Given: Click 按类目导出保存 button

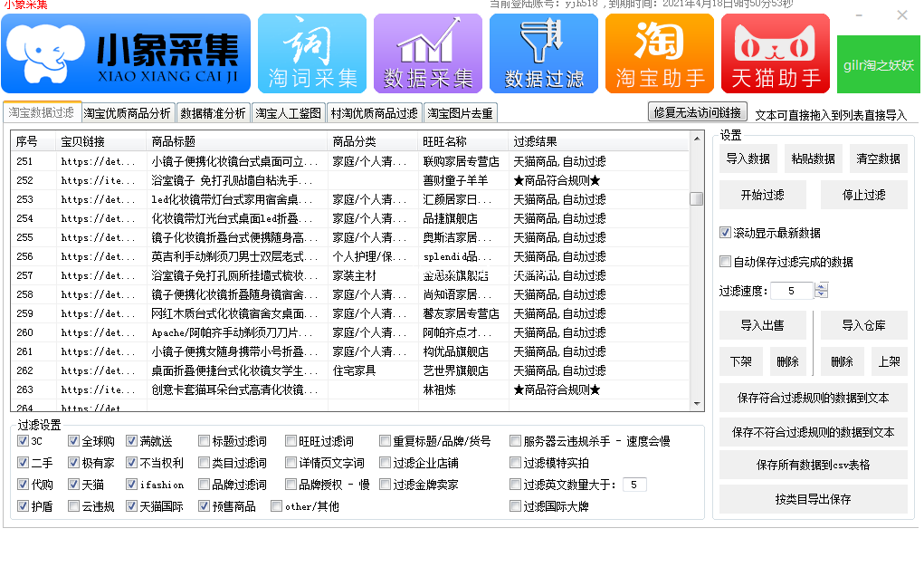Looking at the screenshot, I should tap(814, 499).
